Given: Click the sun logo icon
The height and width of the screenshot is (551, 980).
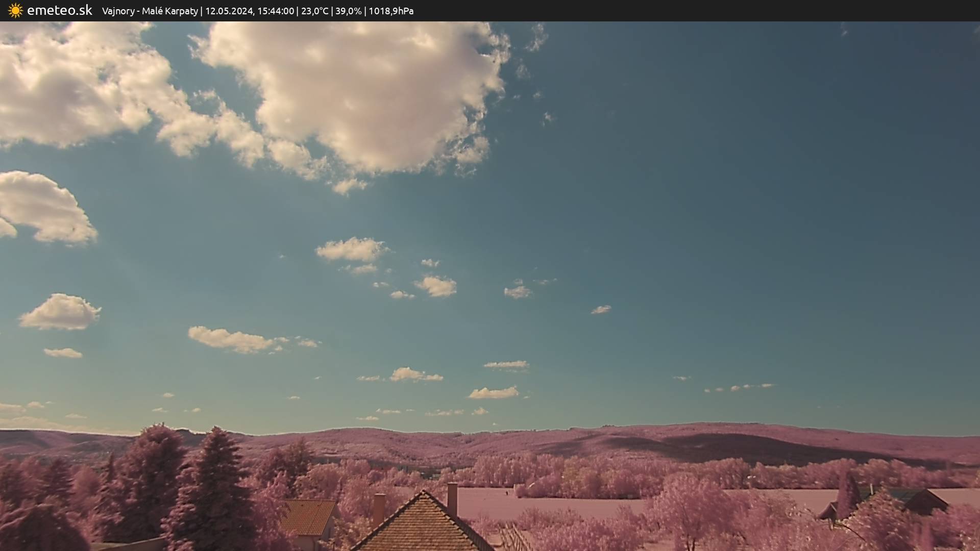Looking at the screenshot, I should [x=15, y=11].
